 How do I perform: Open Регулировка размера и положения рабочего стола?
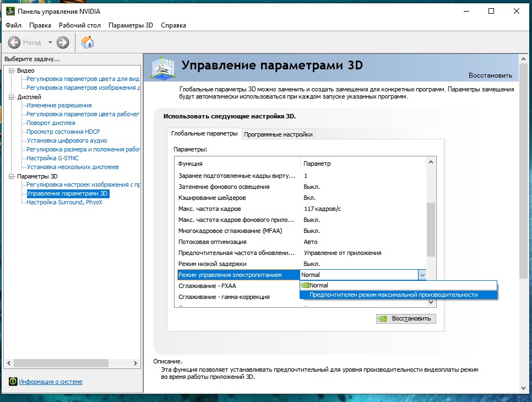coord(83,149)
